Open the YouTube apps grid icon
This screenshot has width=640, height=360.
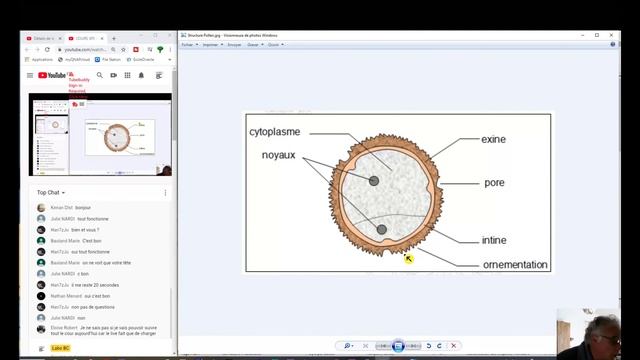pyautogui.click(x=127, y=75)
